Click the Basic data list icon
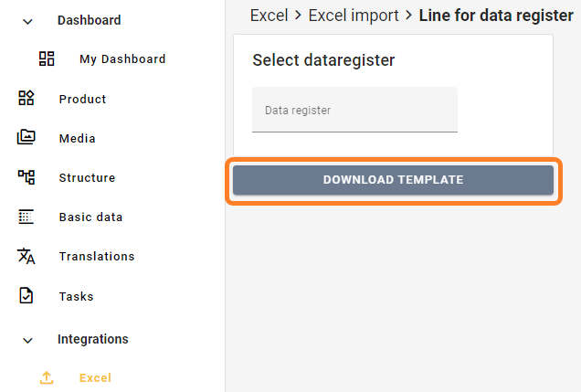 point(26,217)
